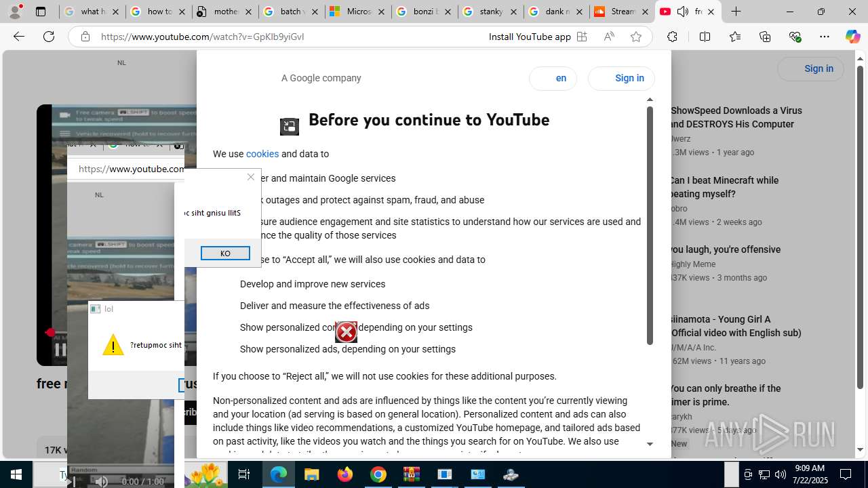Click the network icon in system tray

tap(764, 474)
